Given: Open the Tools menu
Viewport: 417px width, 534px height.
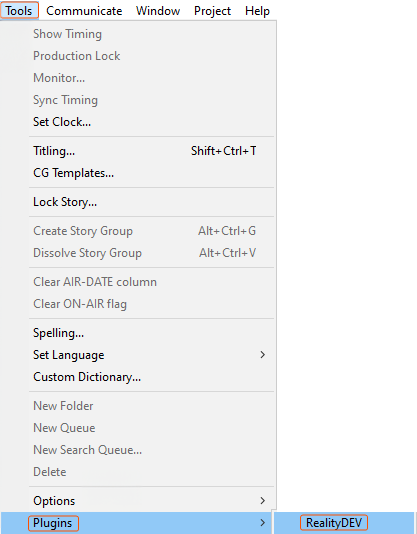Looking at the screenshot, I should 19,11.
